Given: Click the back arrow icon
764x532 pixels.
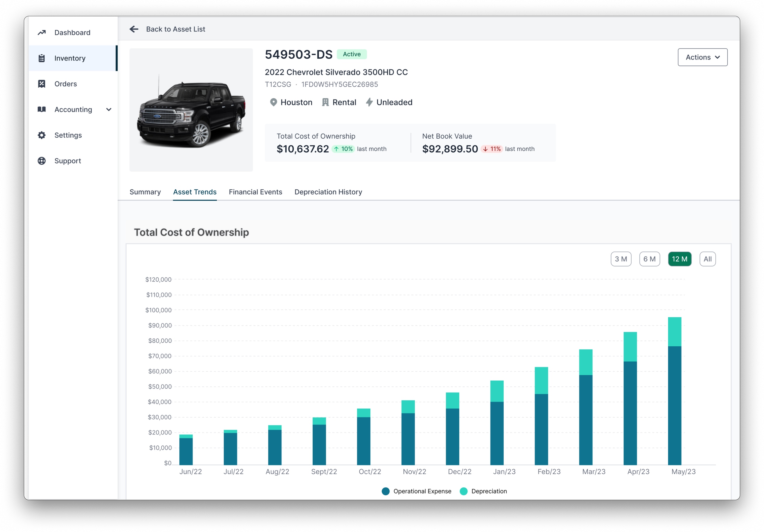Looking at the screenshot, I should pyautogui.click(x=134, y=29).
